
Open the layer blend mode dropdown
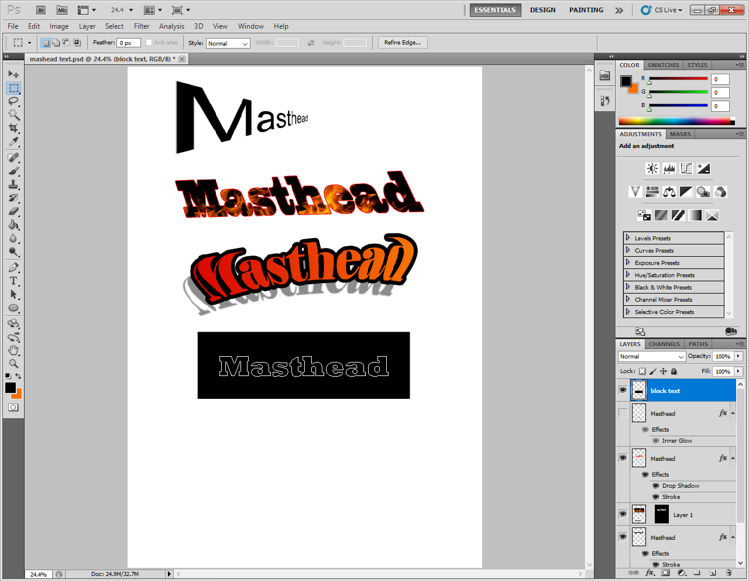[x=652, y=356]
